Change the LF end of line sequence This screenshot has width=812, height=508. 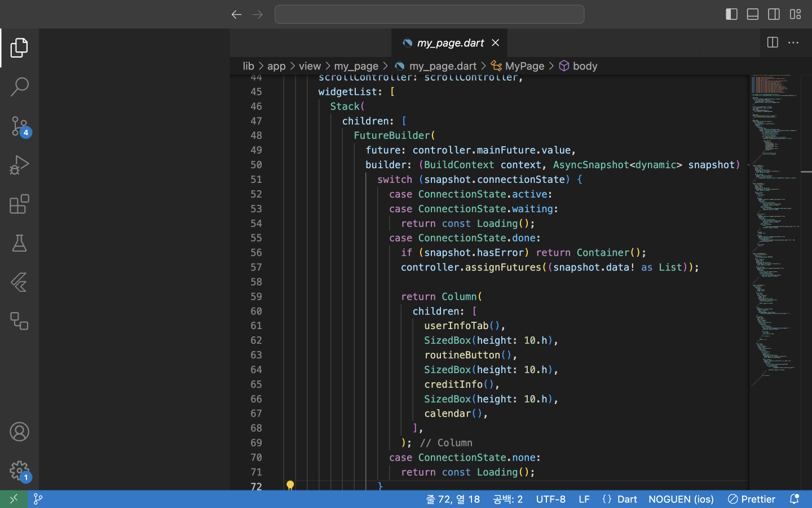pyautogui.click(x=584, y=499)
